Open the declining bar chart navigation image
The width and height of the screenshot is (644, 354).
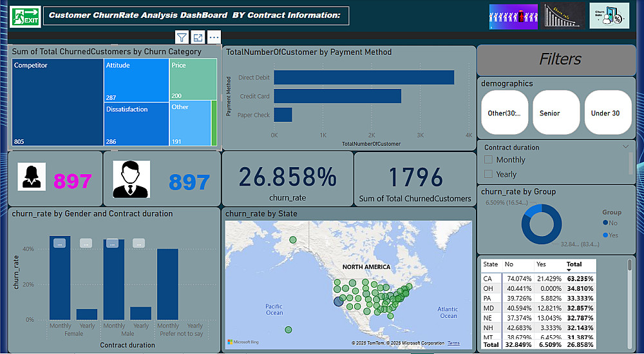point(563,16)
